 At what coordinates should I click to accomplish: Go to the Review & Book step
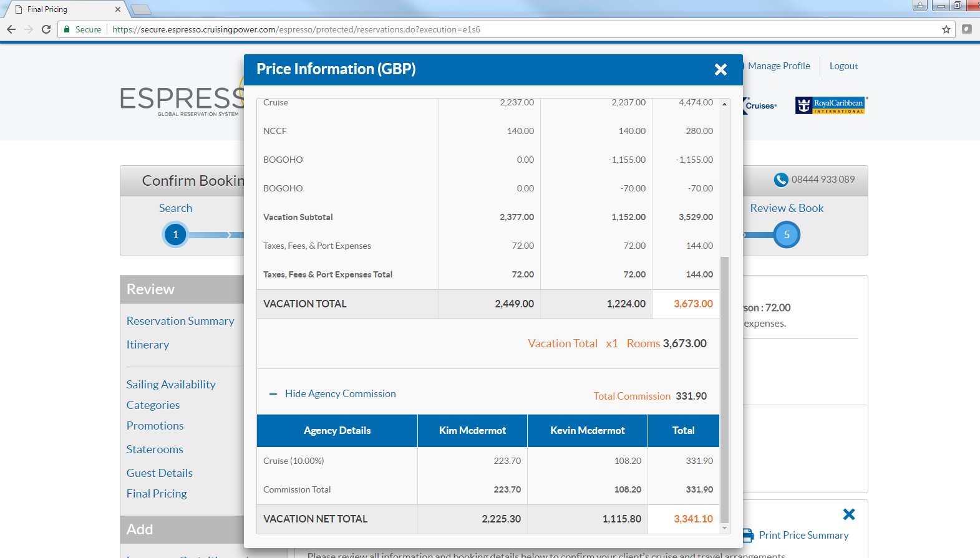point(787,208)
